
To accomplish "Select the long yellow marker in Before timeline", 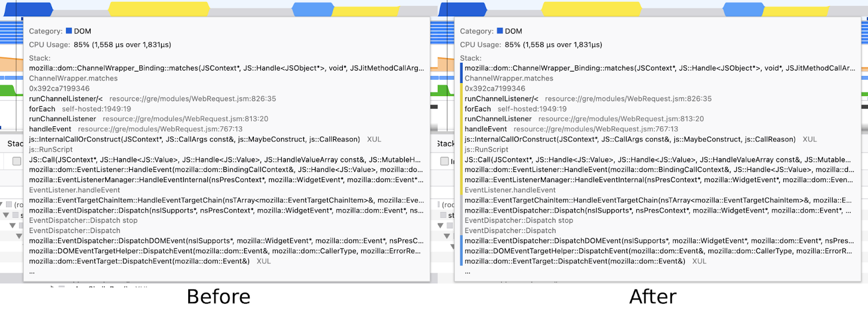I will (158, 9).
